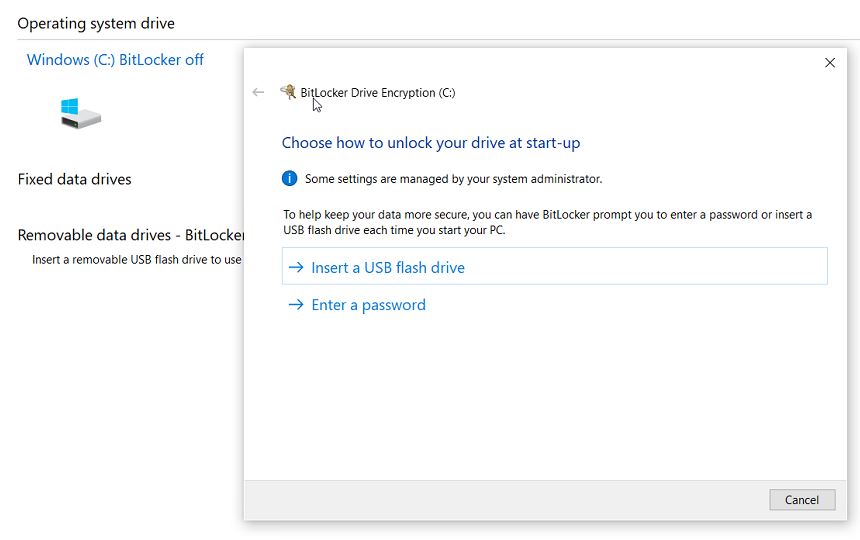The width and height of the screenshot is (860, 540).
Task: Click the Insert a removable USB text
Action: (136, 260)
